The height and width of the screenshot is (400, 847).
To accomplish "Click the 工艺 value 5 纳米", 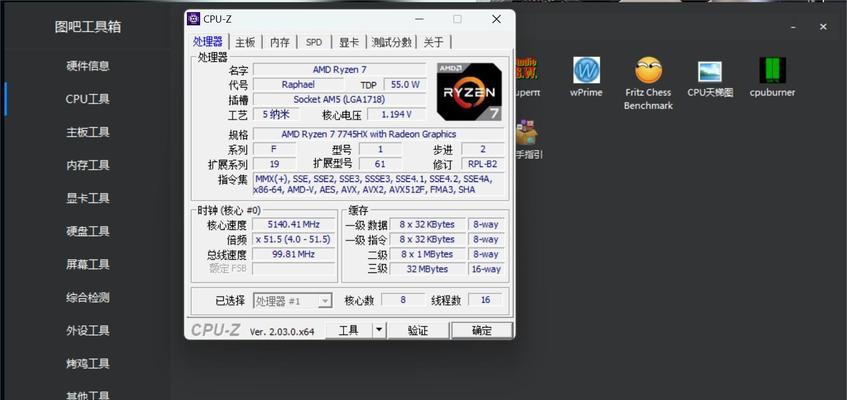I will [x=276, y=114].
